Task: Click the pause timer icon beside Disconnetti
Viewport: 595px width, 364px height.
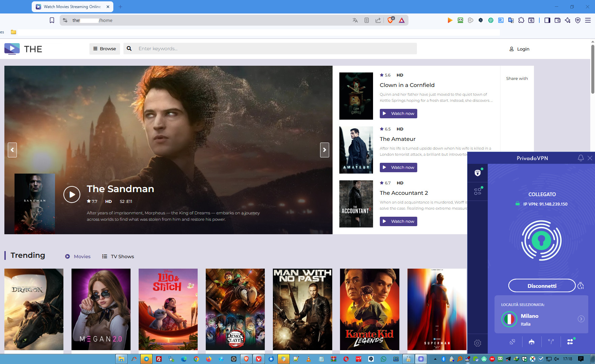Action: (x=580, y=286)
